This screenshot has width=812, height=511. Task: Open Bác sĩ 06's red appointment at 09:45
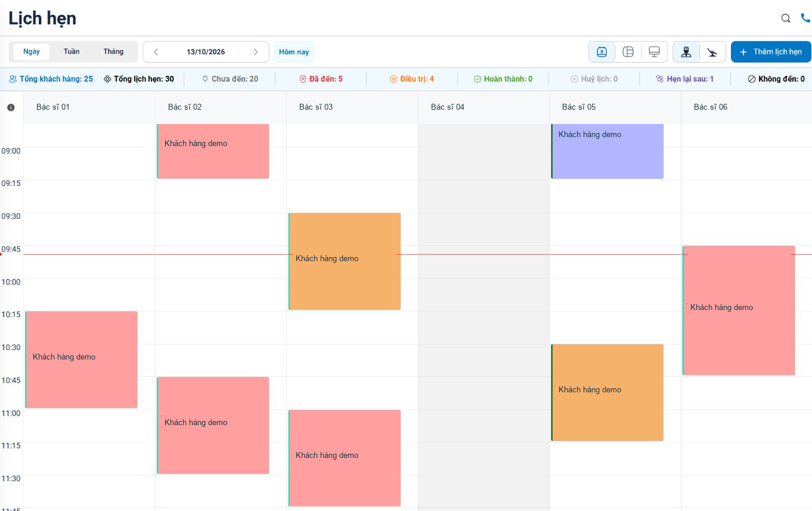739,311
